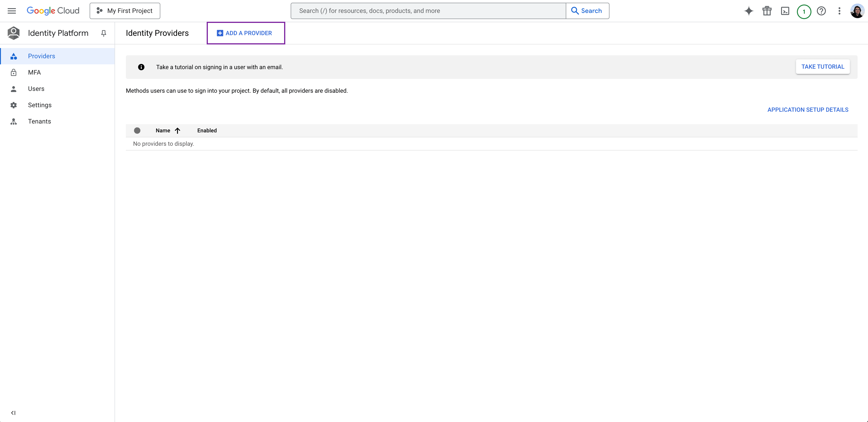Viewport: 868px width, 422px height.
Task: Click the Identity Platform providers icon
Action: point(13,56)
